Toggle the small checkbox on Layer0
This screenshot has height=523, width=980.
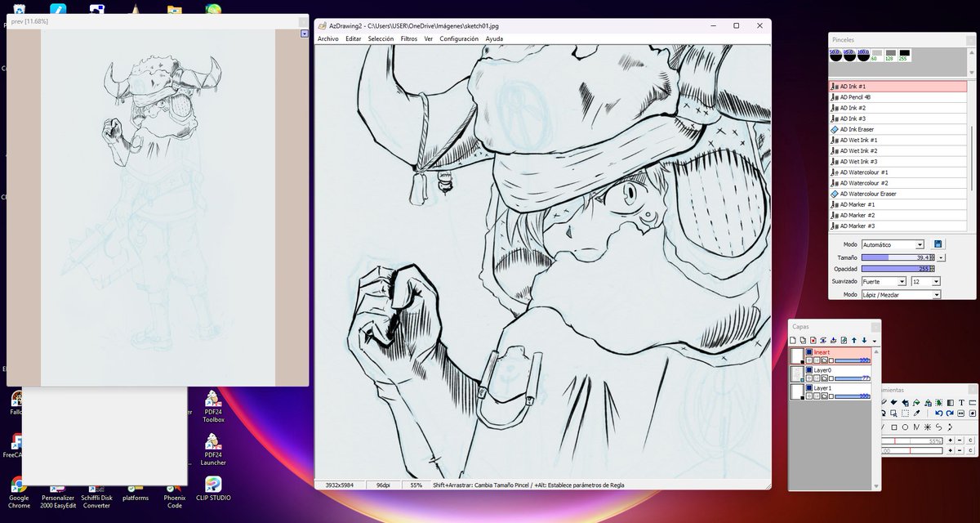click(831, 378)
